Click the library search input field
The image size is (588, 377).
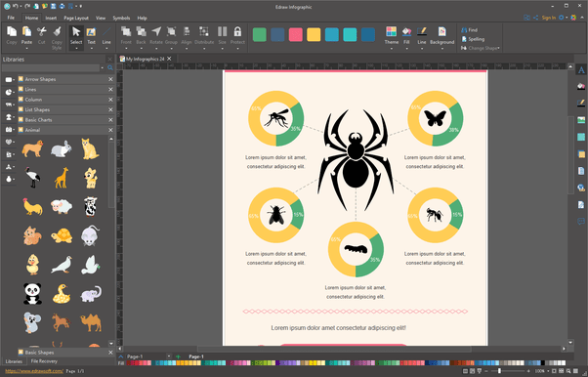coord(51,68)
